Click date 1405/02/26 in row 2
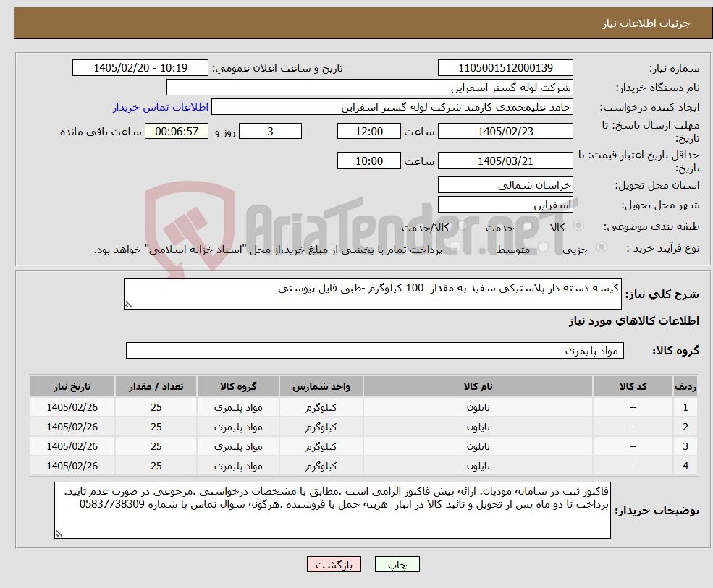Screen dimensions: 713x588 coord(72,427)
